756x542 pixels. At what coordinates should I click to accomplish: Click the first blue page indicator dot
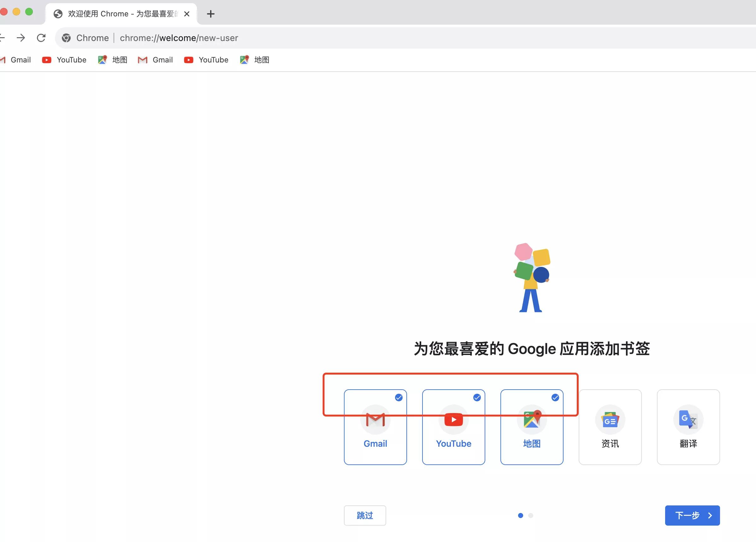click(x=521, y=515)
